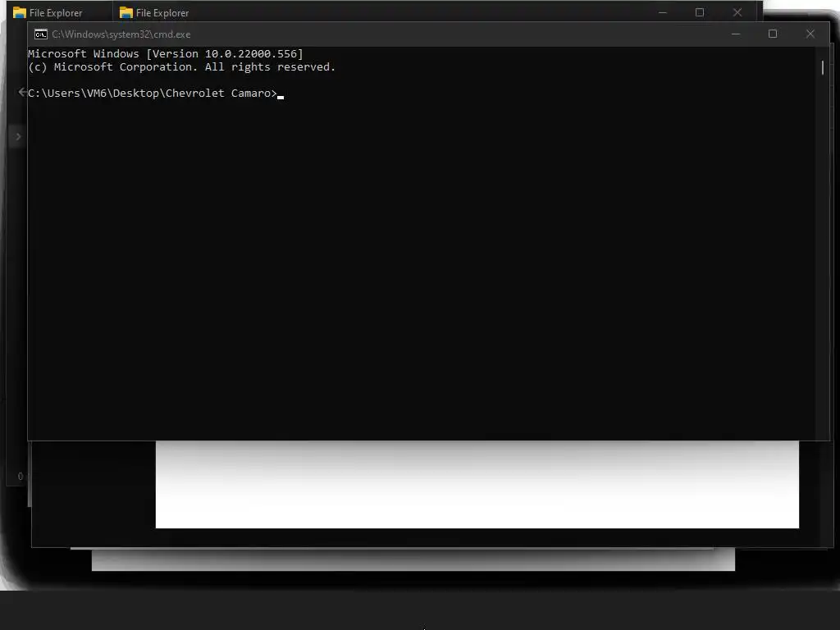840x630 pixels.
Task: Click File Explorer back arrow behind cmd
Action: pyautogui.click(x=22, y=92)
